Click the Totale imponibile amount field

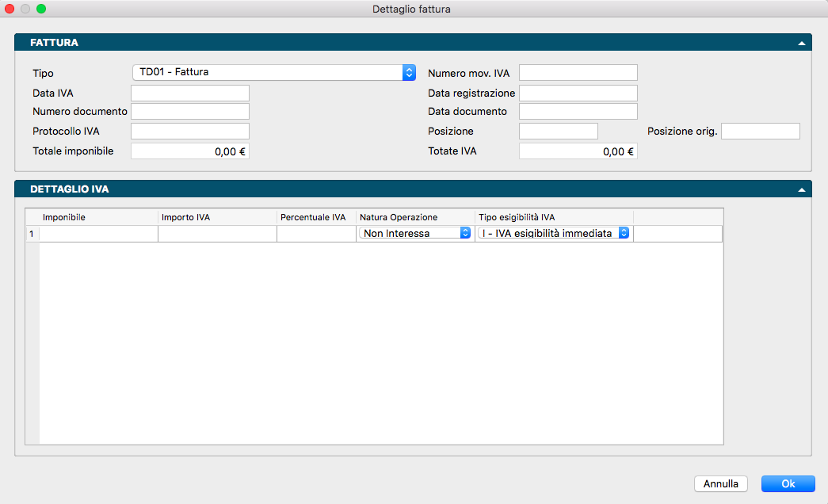point(190,151)
